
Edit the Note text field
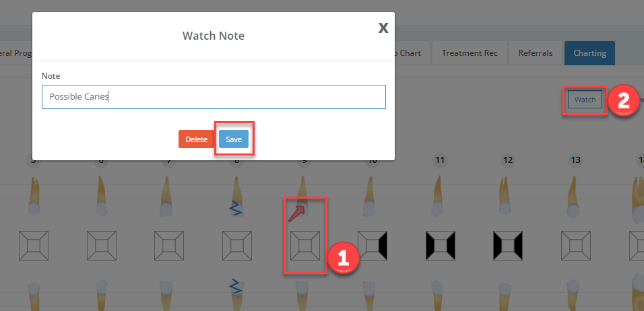pos(214,97)
